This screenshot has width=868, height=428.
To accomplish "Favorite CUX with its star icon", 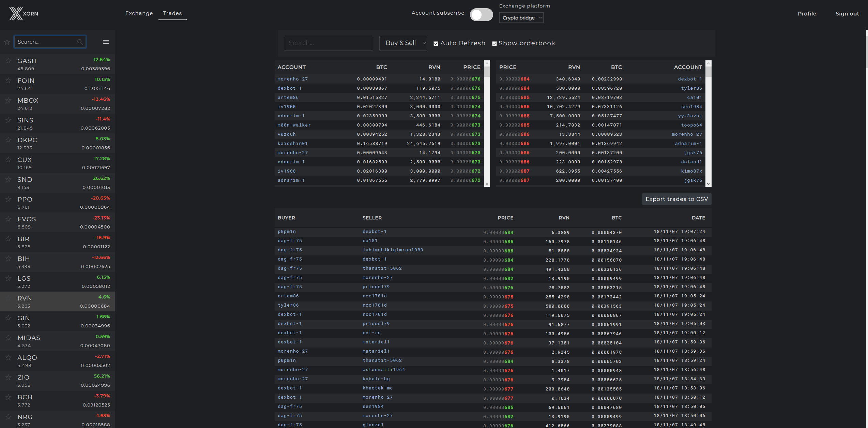I will click(x=9, y=160).
